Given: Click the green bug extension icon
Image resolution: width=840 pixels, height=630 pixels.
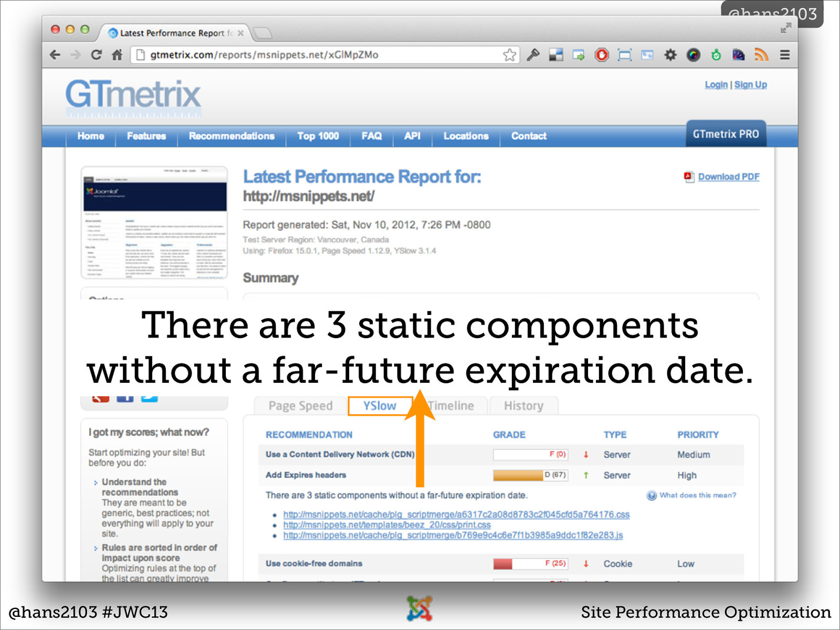Looking at the screenshot, I should click(x=716, y=55).
